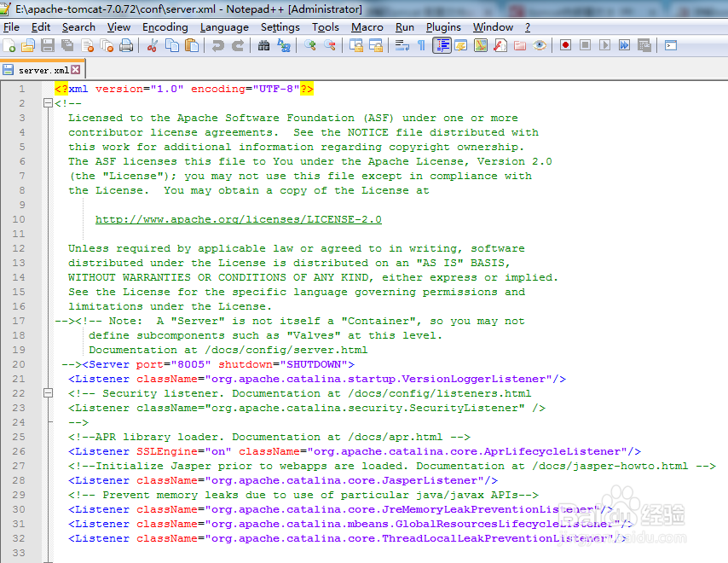Open Folder as Workspace icon

(x=520, y=45)
